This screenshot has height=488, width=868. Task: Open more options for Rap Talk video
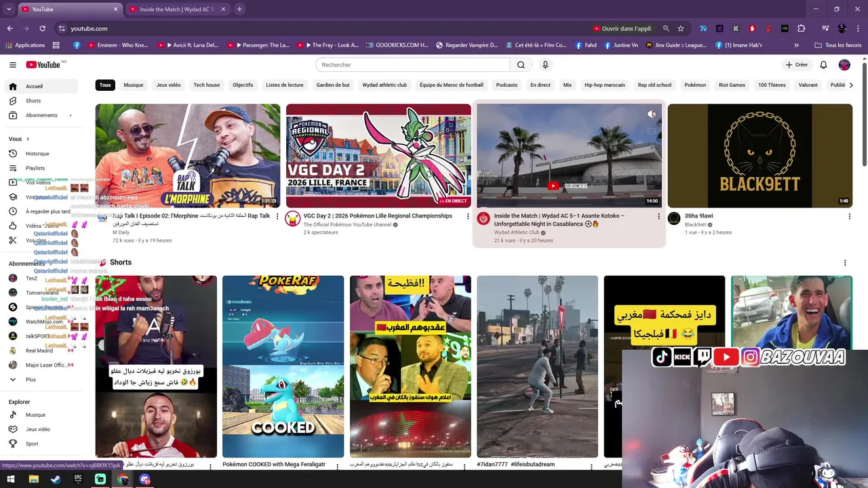point(277,216)
